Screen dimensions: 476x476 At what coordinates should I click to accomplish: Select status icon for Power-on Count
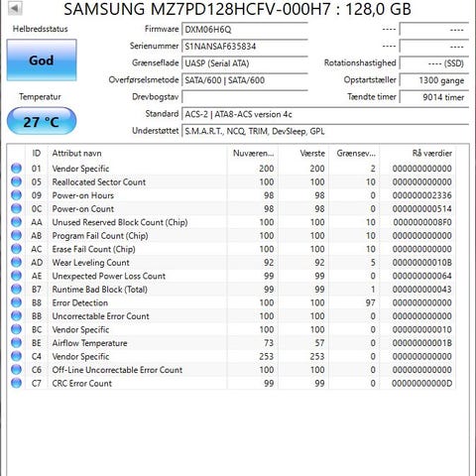16,208
